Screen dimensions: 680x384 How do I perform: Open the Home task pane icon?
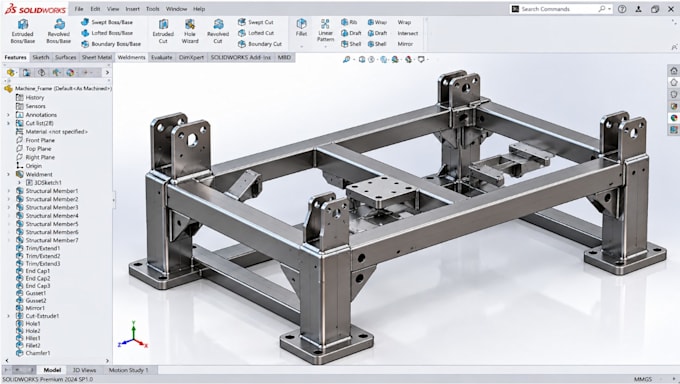tap(673, 71)
